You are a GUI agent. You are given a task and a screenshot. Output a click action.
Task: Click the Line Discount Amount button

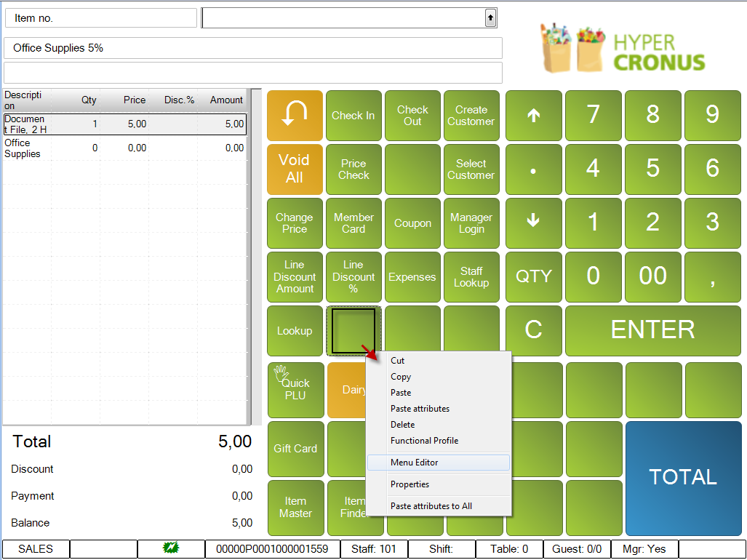pyautogui.click(x=295, y=277)
